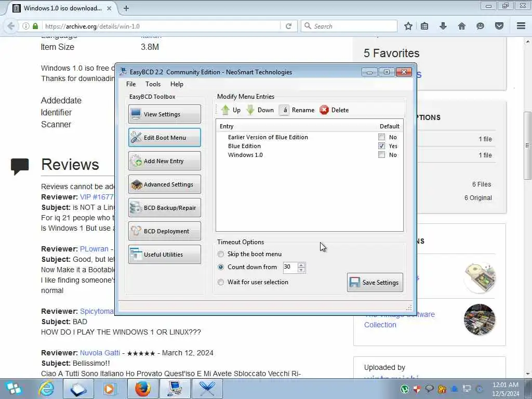Image resolution: width=532 pixels, height=399 pixels.
Task: View site security lock info
Action: (35, 26)
